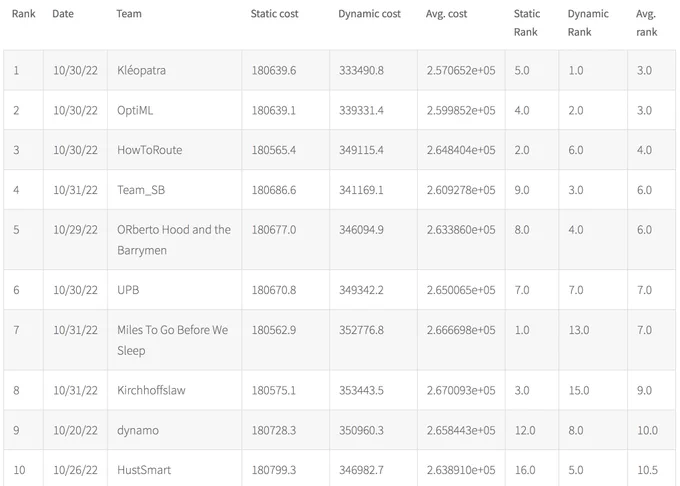Select ORberto Hood and the Barrymen cell
This screenshot has height=486, width=680.
tap(174, 240)
